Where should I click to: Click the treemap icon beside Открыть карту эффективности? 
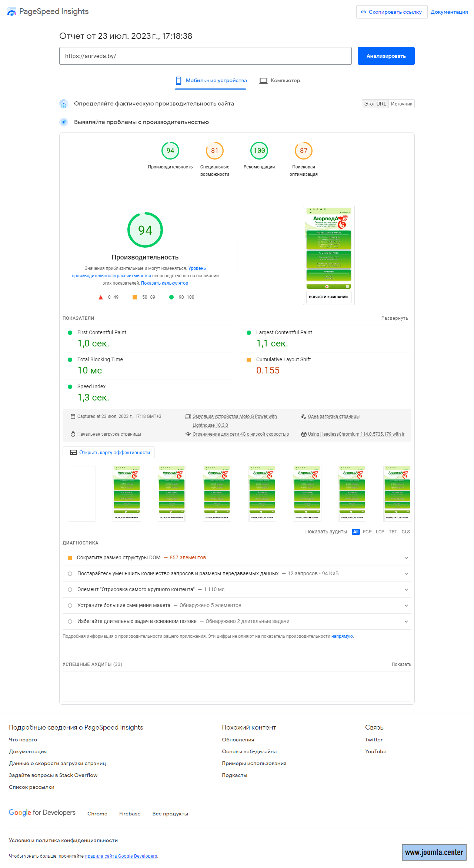(73, 452)
